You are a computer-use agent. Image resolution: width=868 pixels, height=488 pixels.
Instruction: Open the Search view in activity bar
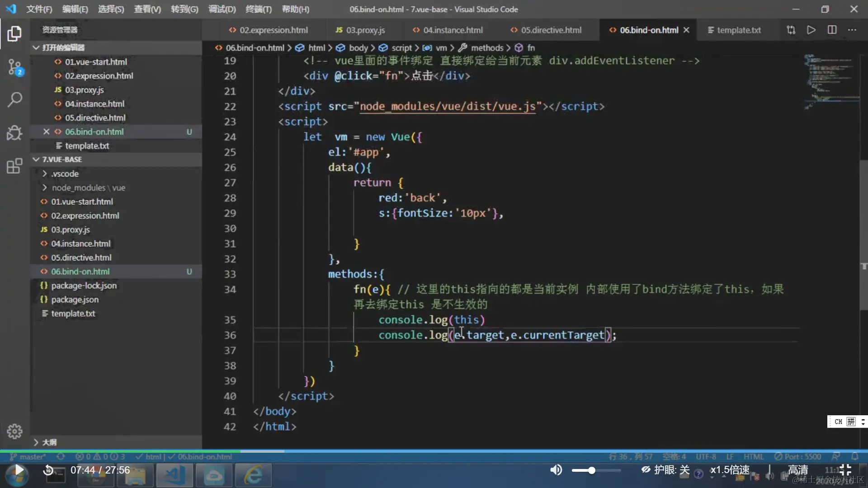coord(14,100)
